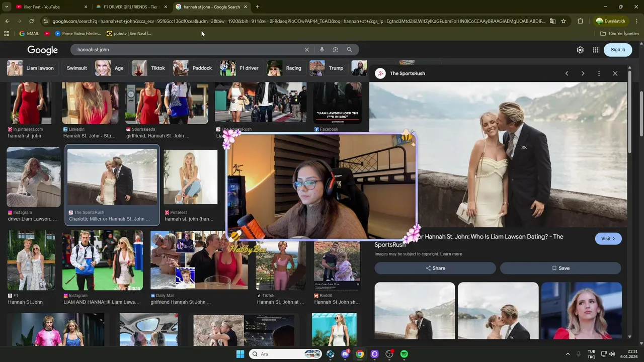Start voice search with microphone icon
This screenshot has height=362, width=644.
(x=321, y=50)
